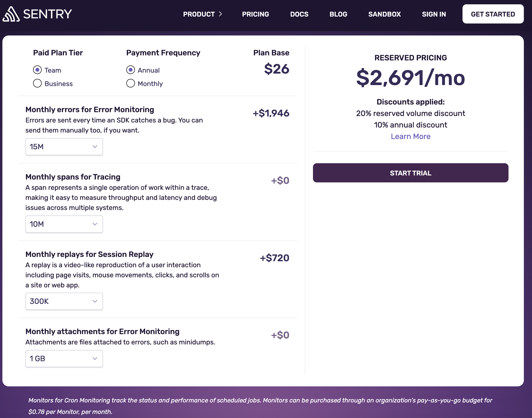This screenshot has height=418, width=532.
Task: Select the Team plan tier radio button
Action: click(37, 70)
